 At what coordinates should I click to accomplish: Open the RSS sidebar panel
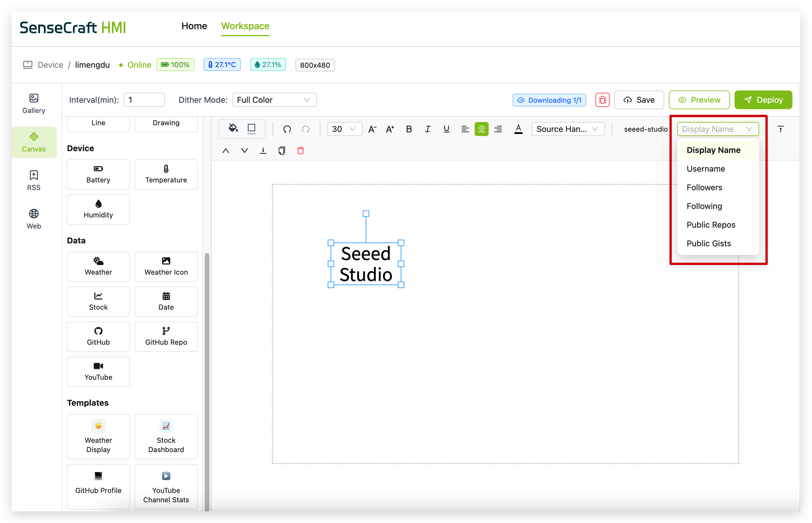[34, 181]
